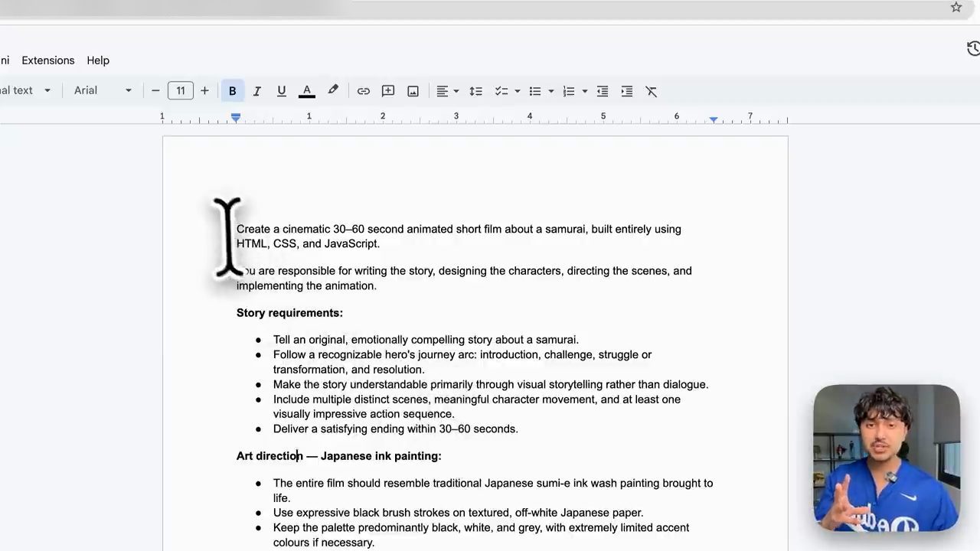Click bullet "Make the story understandable primarily"
980x551 pixels.
(x=491, y=385)
